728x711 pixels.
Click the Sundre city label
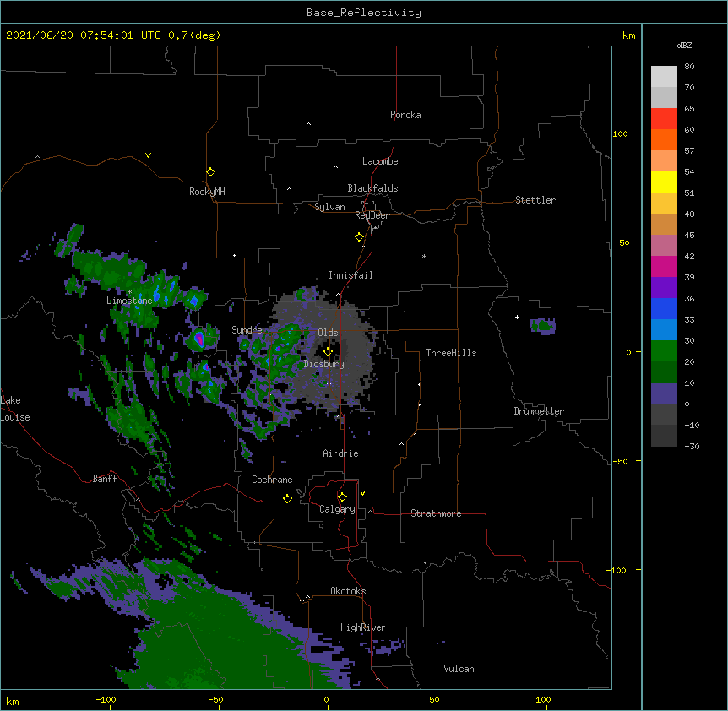247,330
